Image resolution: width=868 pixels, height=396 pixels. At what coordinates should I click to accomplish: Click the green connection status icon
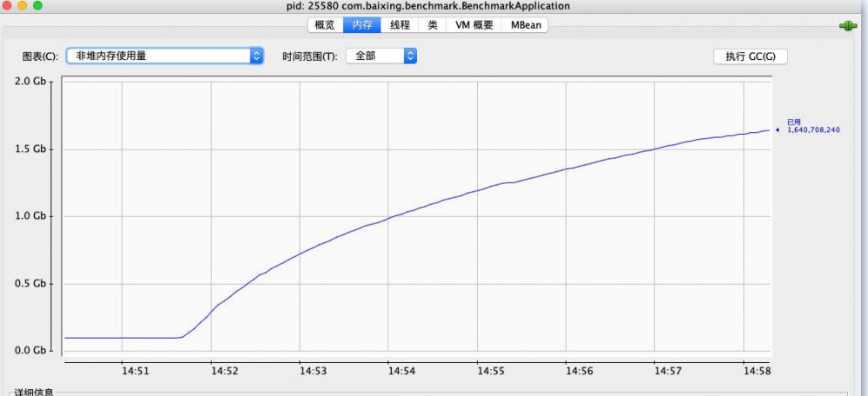pos(847,26)
